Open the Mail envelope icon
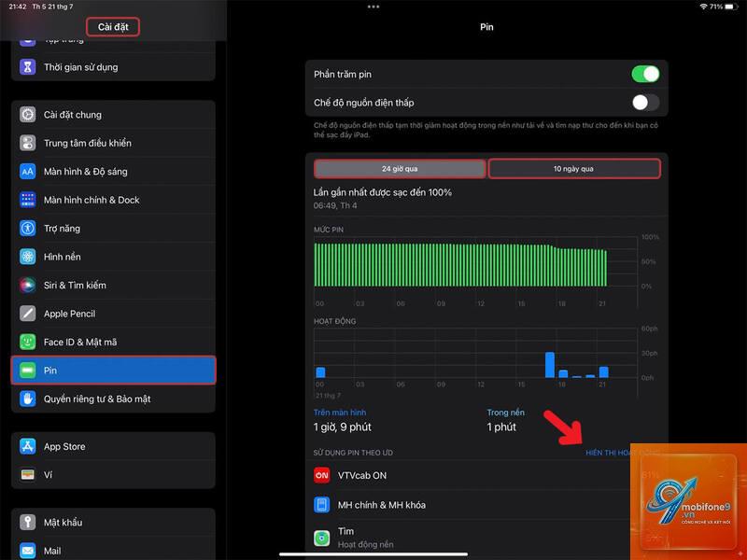The height and width of the screenshot is (560, 747). pos(28,551)
